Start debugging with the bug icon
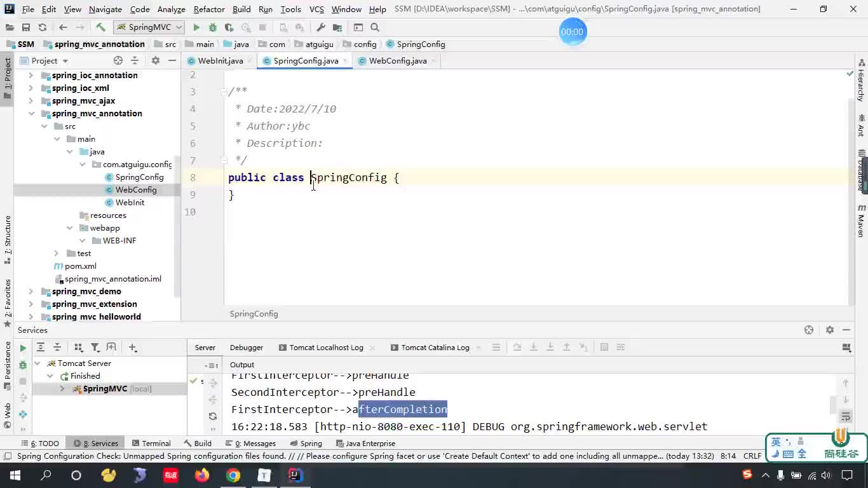The image size is (868, 488). coord(213,27)
